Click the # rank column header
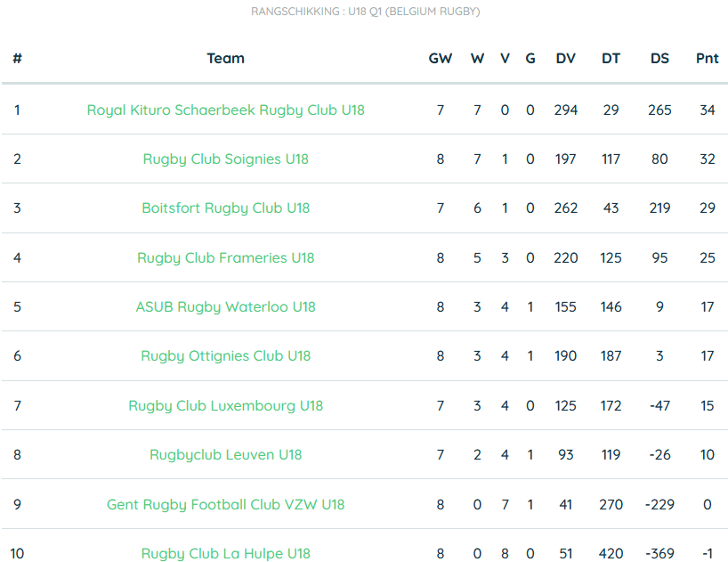728x562 pixels. (x=17, y=58)
